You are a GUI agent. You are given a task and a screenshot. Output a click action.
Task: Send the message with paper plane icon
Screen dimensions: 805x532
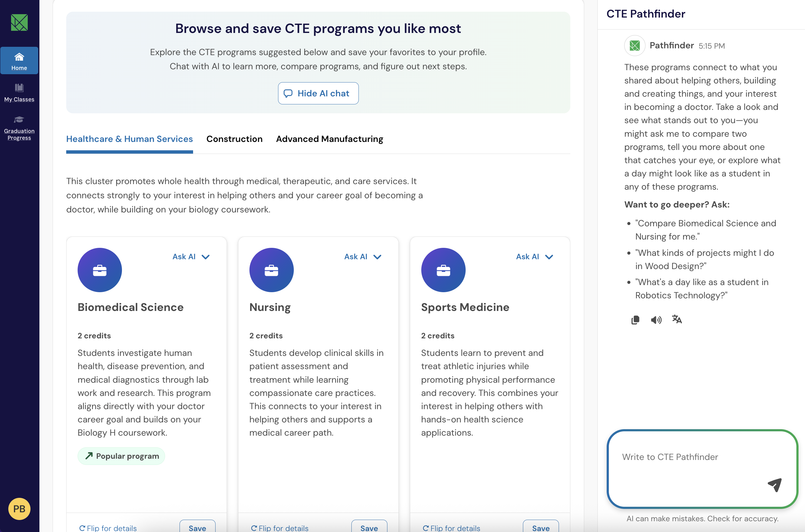(x=775, y=485)
